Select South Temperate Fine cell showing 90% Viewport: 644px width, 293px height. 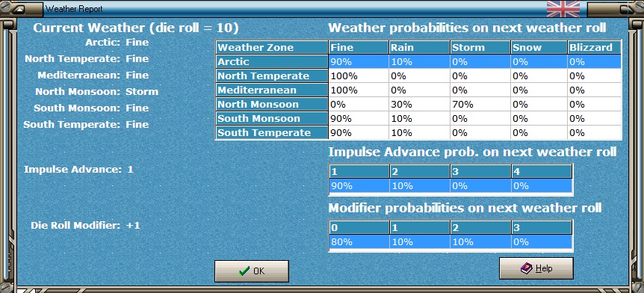click(x=359, y=132)
